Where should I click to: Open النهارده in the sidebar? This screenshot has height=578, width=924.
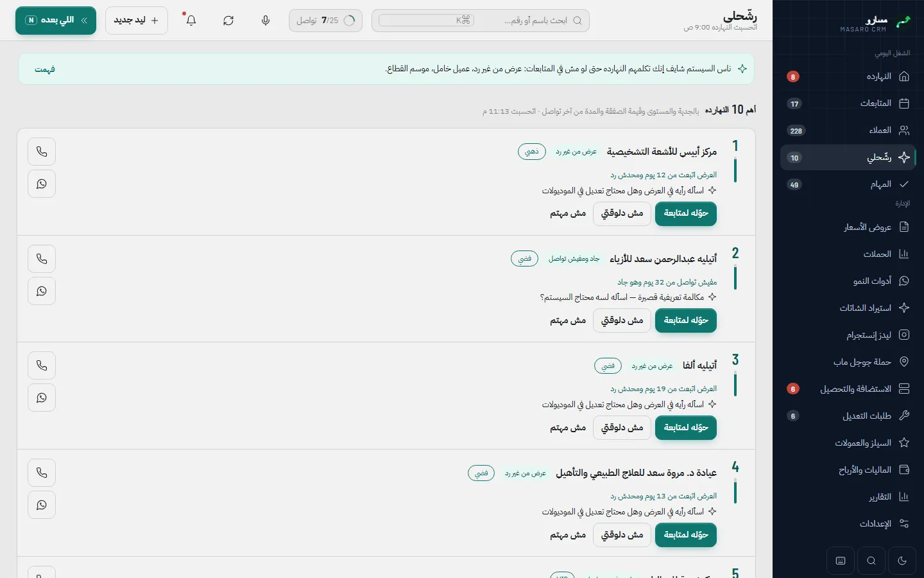tap(848, 76)
